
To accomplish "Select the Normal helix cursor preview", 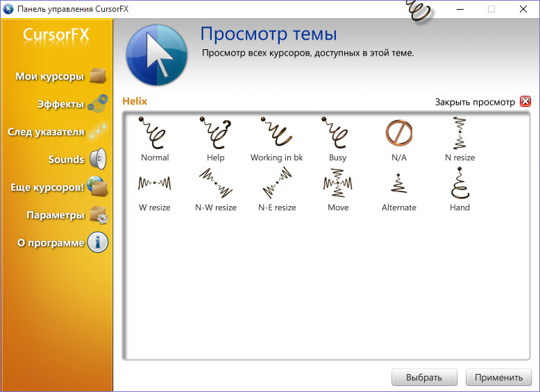I will (153, 133).
